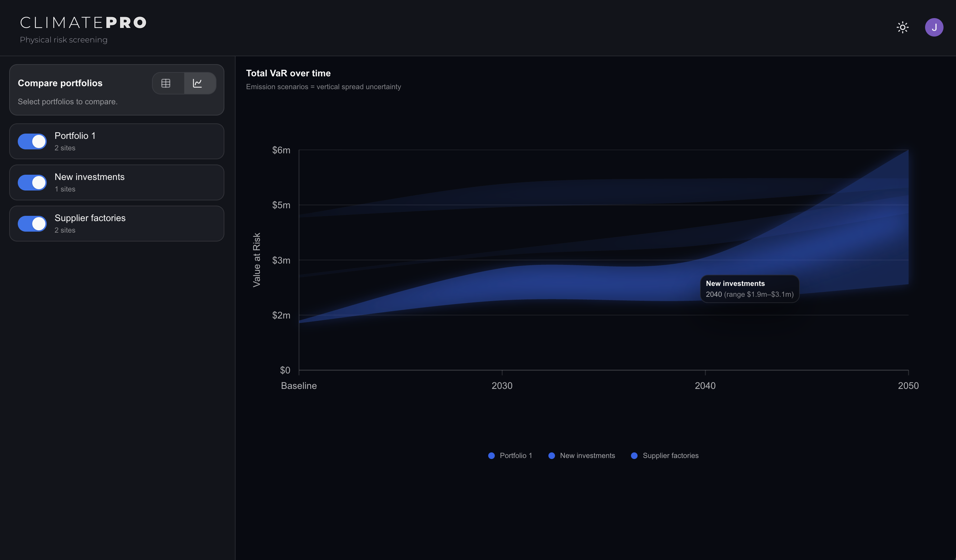Screen dimensions: 956x560
Task: Click the New investments legend dot
Action: coord(552,456)
